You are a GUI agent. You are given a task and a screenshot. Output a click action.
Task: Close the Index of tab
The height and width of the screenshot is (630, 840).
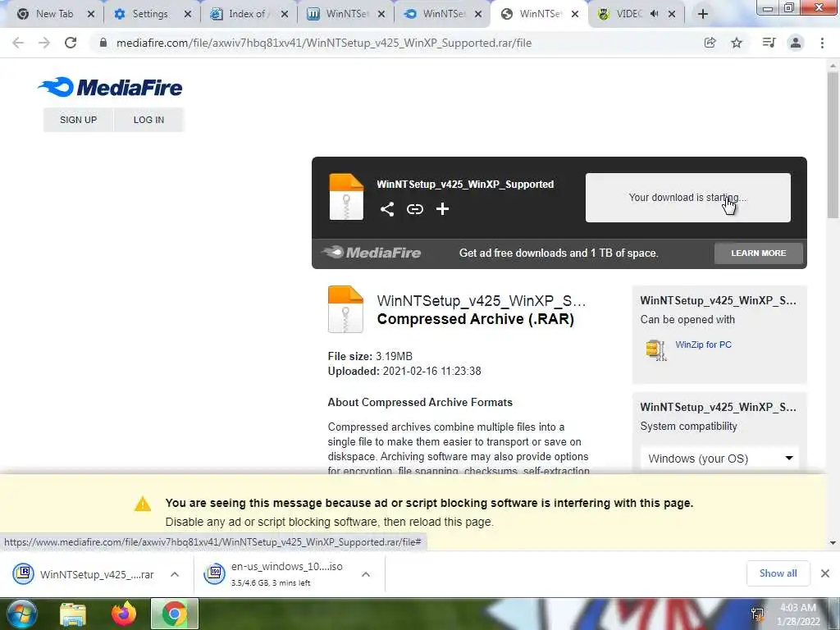pos(285,14)
